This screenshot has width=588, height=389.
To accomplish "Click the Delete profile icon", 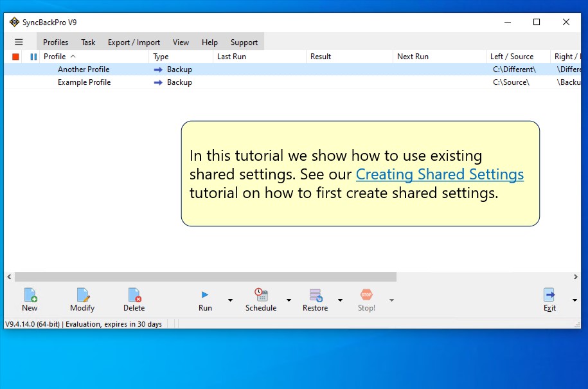I will [134, 295].
